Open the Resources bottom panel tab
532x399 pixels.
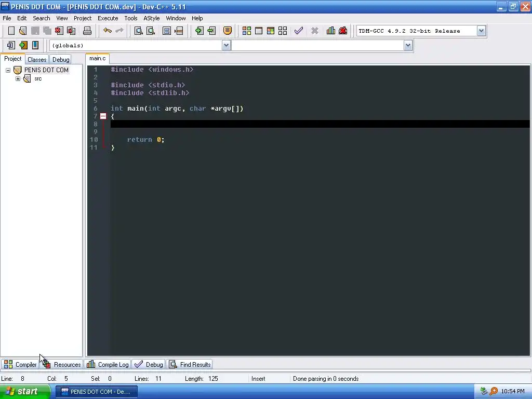62,364
